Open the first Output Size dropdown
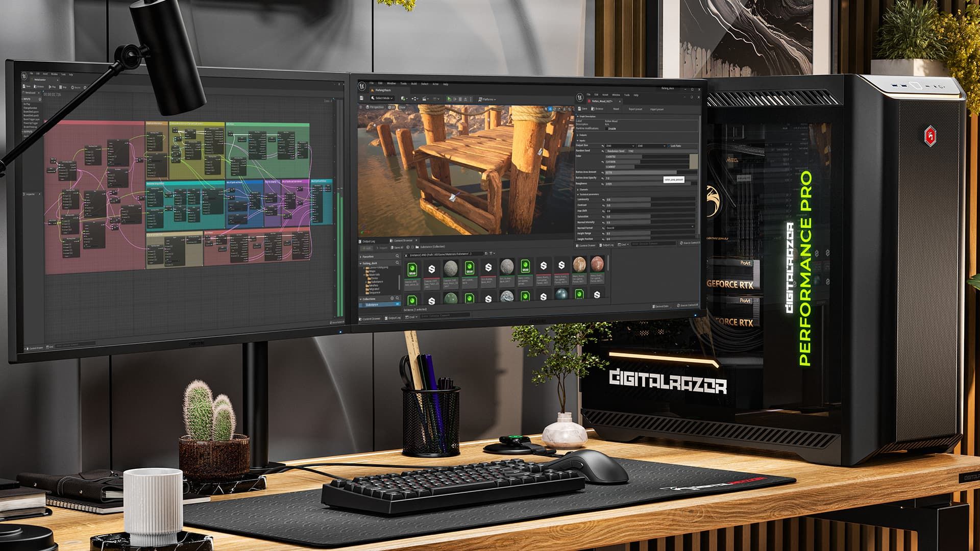 (x=620, y=146)
